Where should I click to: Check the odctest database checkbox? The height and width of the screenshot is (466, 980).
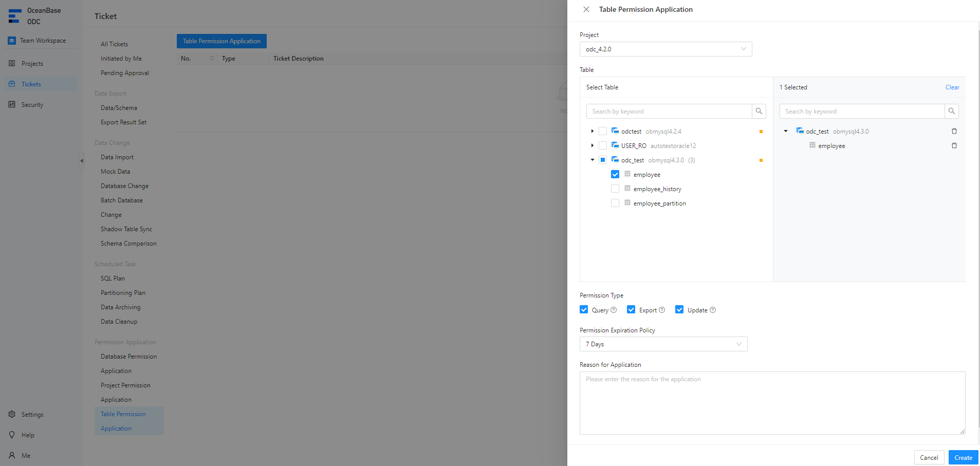point(602,132)
